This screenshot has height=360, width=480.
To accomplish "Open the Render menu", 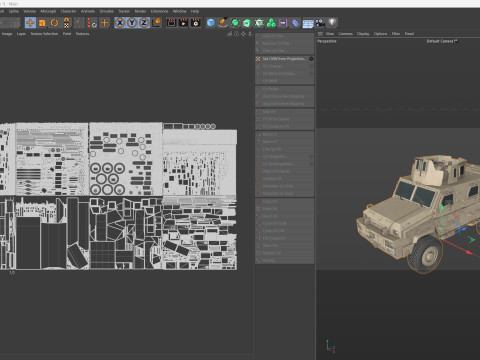I will click(x=140, y=11).
